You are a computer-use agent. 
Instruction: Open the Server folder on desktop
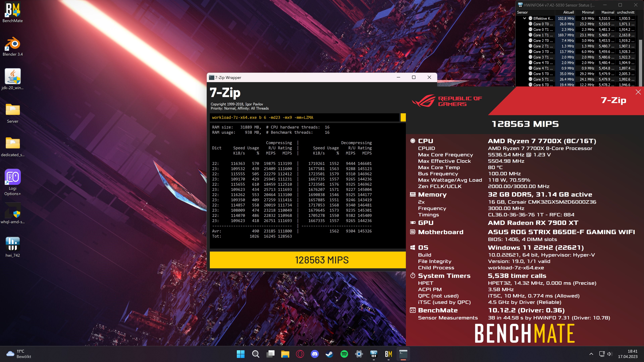coord(13,113)
